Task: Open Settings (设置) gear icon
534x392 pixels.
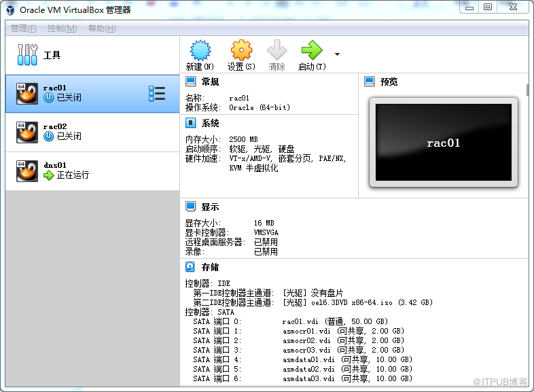Action: tap(241, 51)
